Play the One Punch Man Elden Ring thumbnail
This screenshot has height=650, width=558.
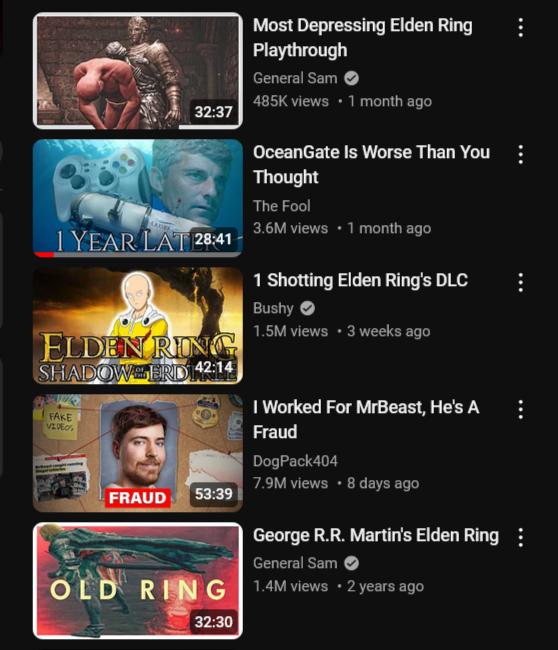(x=138, y=326)
